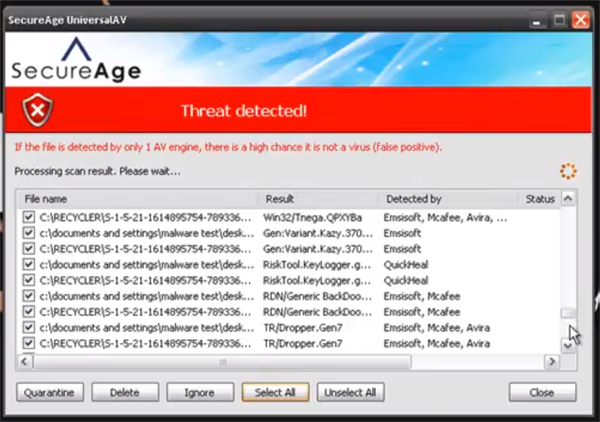Click the horizontal scrollbar thumb
This screenshot has height=422, width=600.
tap(222, 362)
